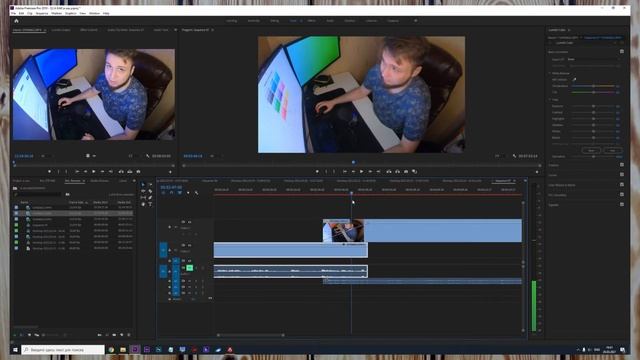
Task: Open Program monitor settings wrench
Action: click(x=514, y=156)
